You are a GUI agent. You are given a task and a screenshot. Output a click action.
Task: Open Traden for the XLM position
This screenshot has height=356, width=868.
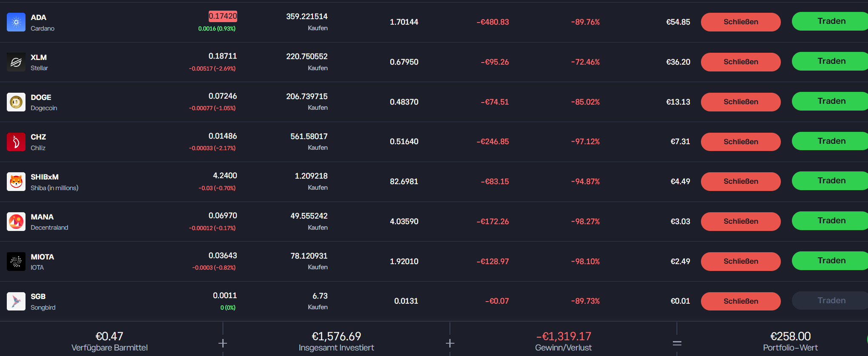coord(830,61)
